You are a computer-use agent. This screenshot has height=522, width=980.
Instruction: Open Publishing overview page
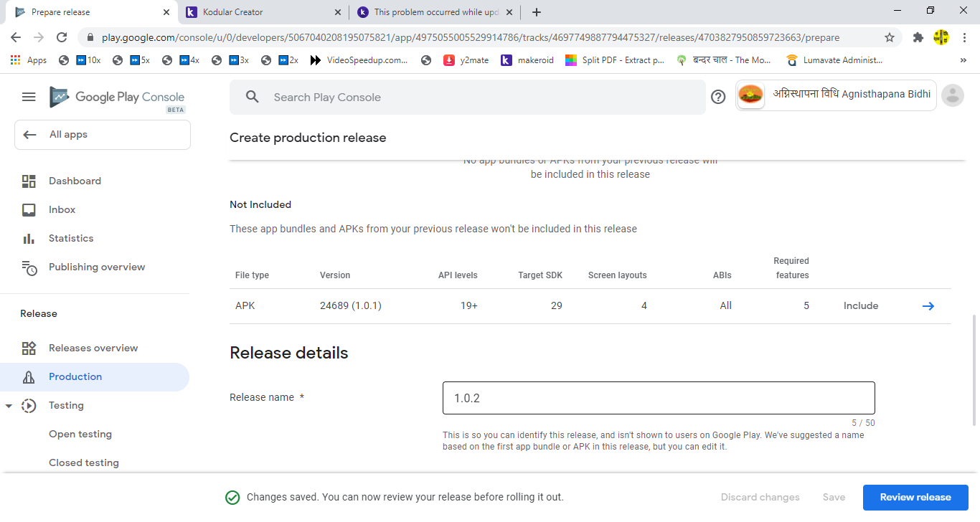tap(97, 267)
